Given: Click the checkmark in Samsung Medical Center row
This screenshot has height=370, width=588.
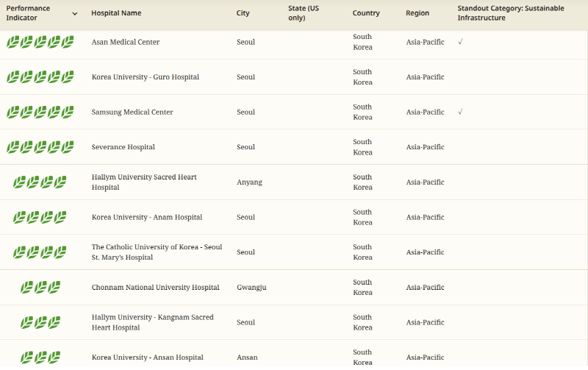Looking at the screenshot, I should tap(461, 112).
